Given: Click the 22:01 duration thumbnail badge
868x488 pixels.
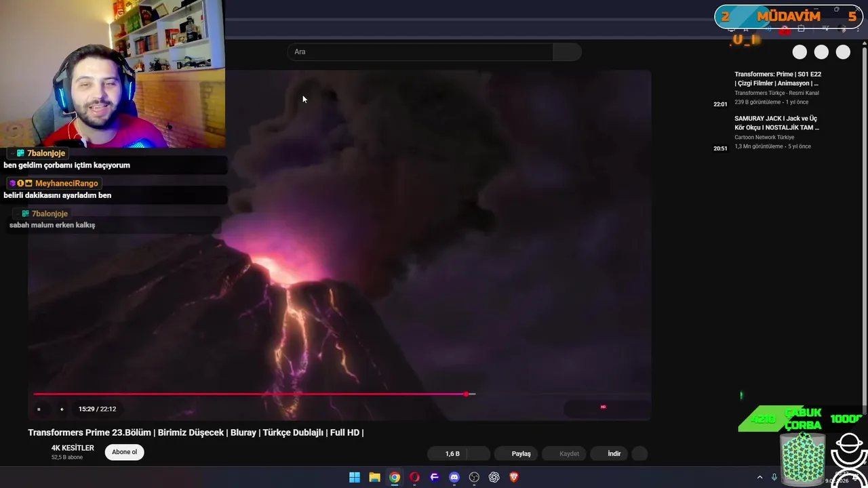Looking at the screenshot, I should (x=720, y=104).
